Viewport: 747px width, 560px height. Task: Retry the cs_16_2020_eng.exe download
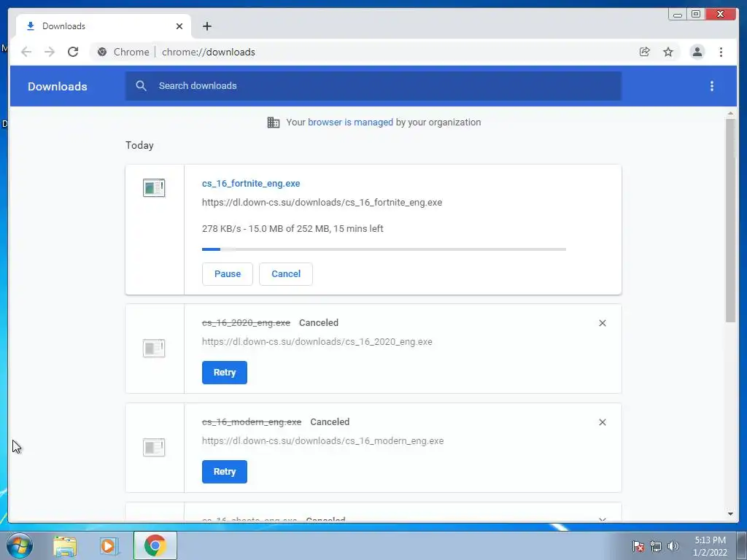point(225,373)
